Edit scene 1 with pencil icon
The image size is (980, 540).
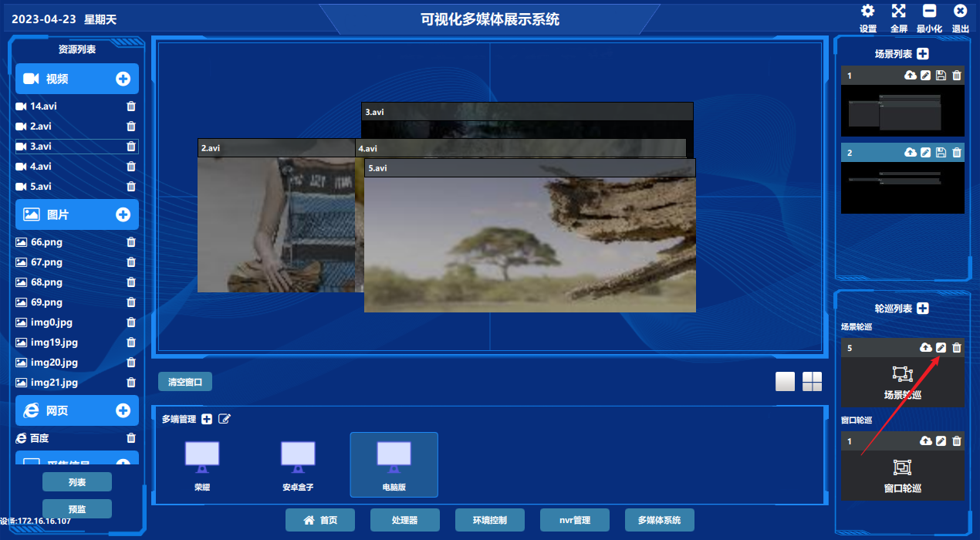pyautogui.click(x=926, y=76)
